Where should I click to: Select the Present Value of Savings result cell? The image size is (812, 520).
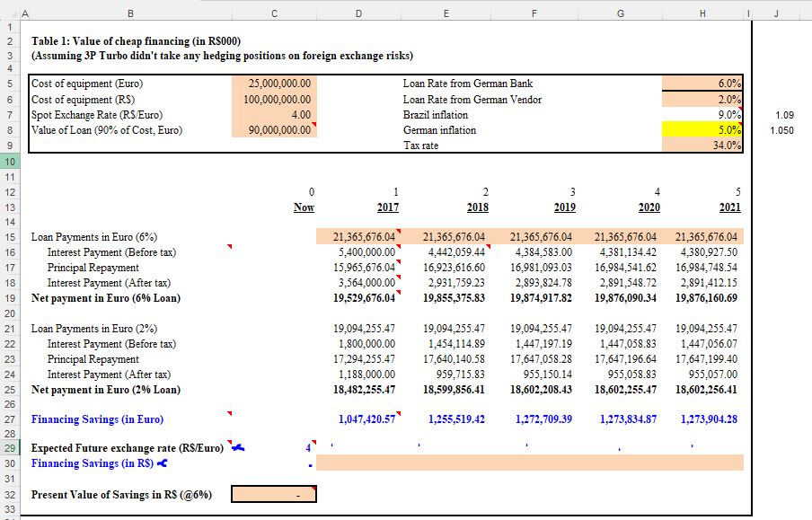[x=274, y=495]
